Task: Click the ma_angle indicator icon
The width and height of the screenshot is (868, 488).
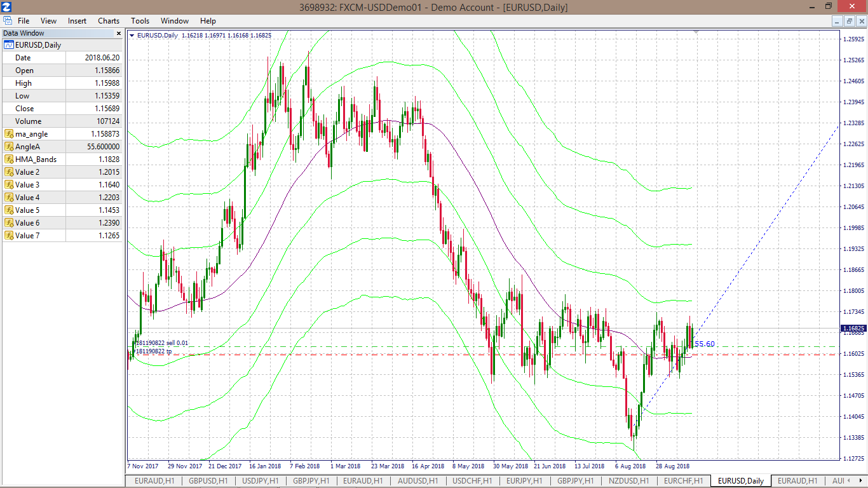Action: pos(9,134)
